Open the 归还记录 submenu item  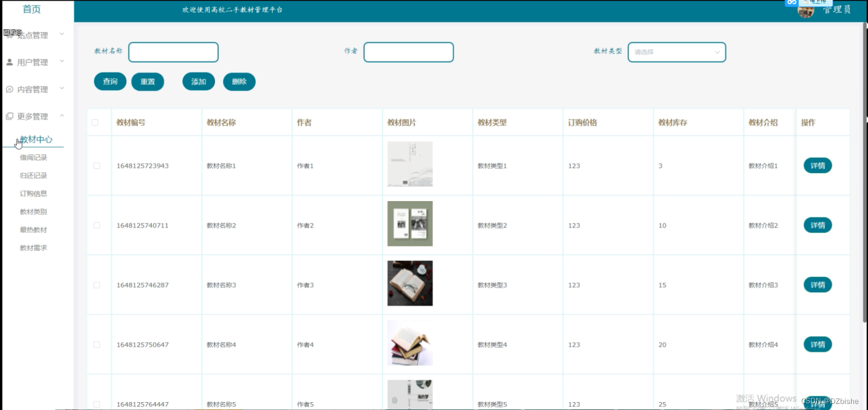pos(33,176)
